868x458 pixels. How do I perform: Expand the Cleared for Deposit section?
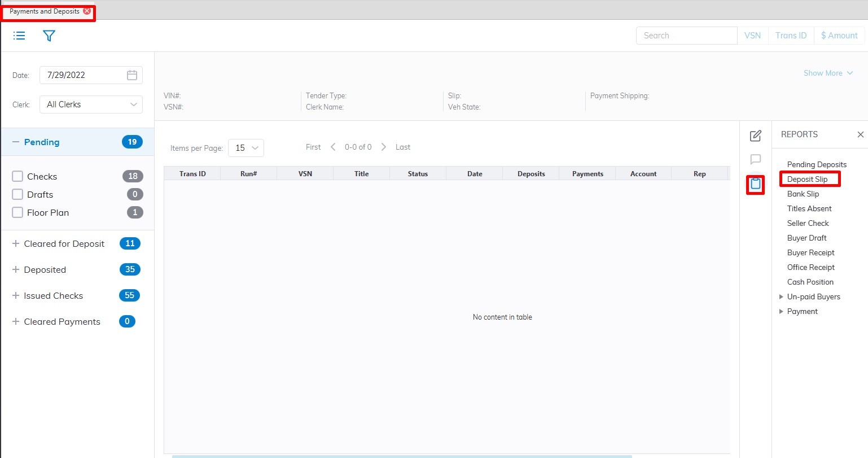coord(16,243)
